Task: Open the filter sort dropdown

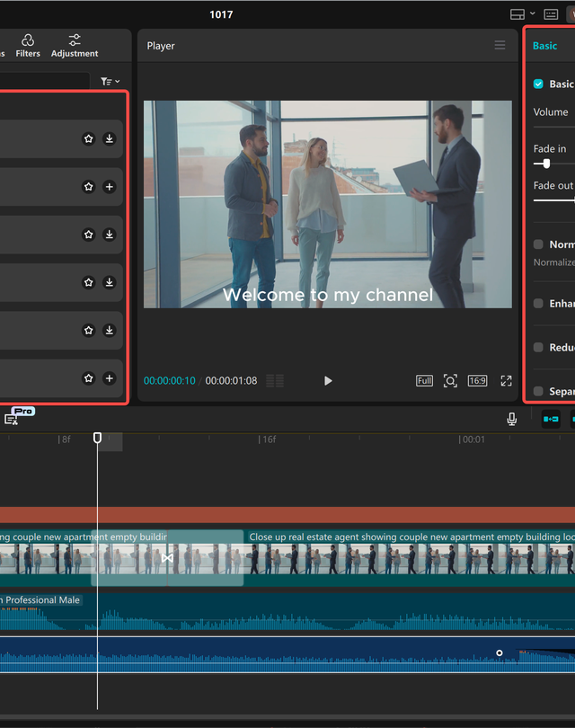Action: 110,82
